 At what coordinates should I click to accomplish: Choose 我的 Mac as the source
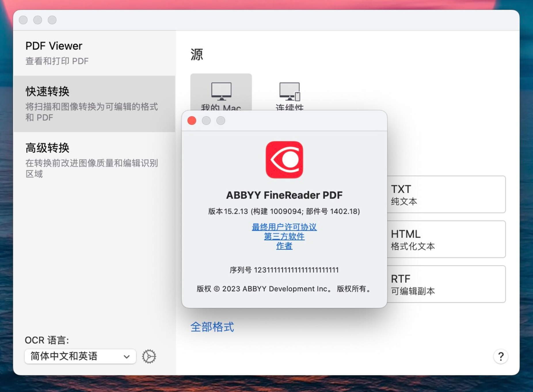(x=221, y=92)
